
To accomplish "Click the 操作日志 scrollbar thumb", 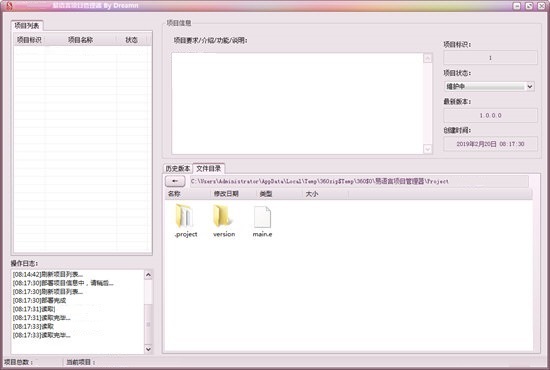I will [x=148, y=324].
